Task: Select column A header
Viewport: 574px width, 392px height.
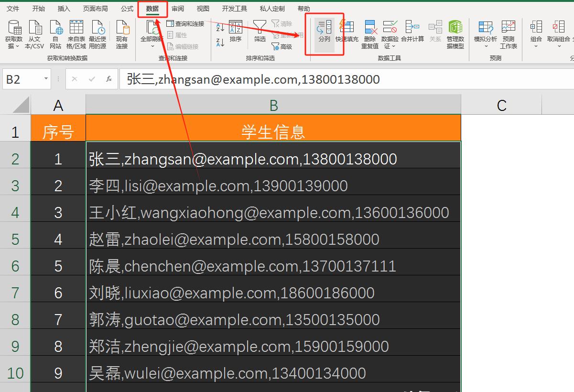Action: pos(58,105)
